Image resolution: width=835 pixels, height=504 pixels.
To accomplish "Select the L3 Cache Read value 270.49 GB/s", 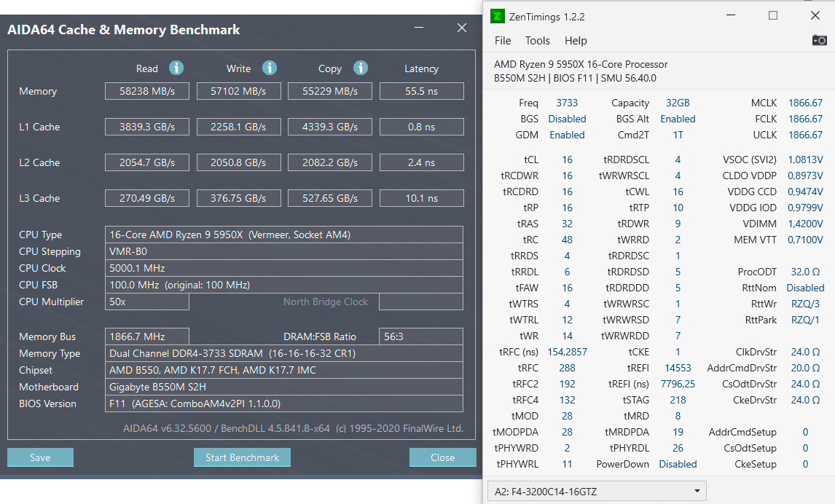I will coord(147,198).
